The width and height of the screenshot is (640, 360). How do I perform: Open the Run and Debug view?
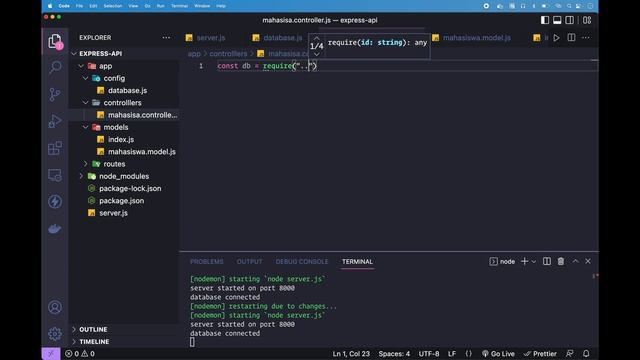(x=55, y=121)
